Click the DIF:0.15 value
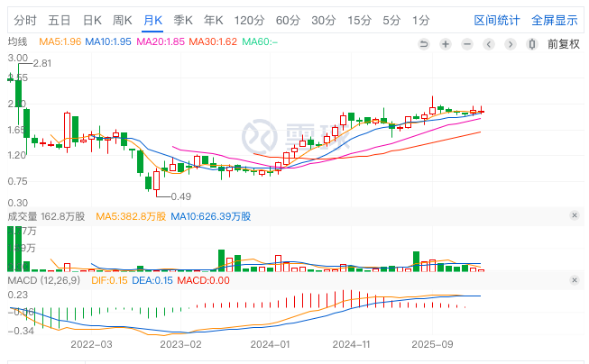The image size is (589, 364). click(x=109, y=281)
